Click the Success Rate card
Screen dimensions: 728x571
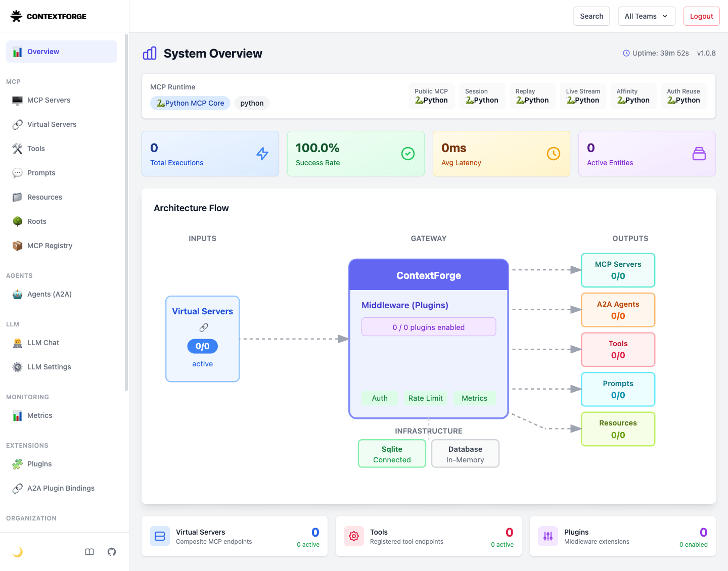pyautogui.click(x=356, y=154)
